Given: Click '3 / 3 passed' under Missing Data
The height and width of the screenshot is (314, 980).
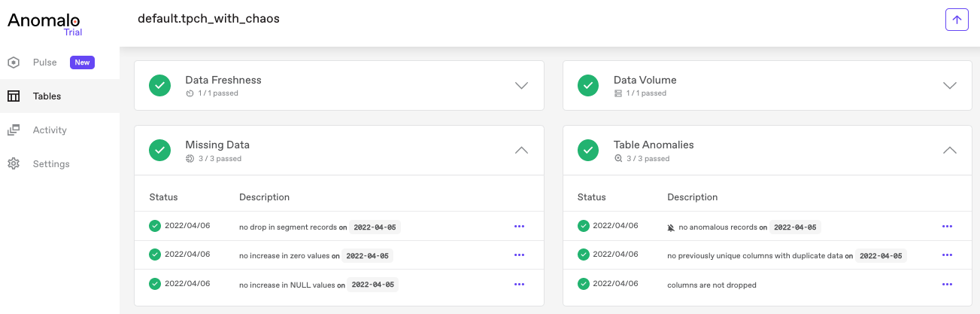Looking at the screenshot, I should pyautogui.click(x=220, y=159).
